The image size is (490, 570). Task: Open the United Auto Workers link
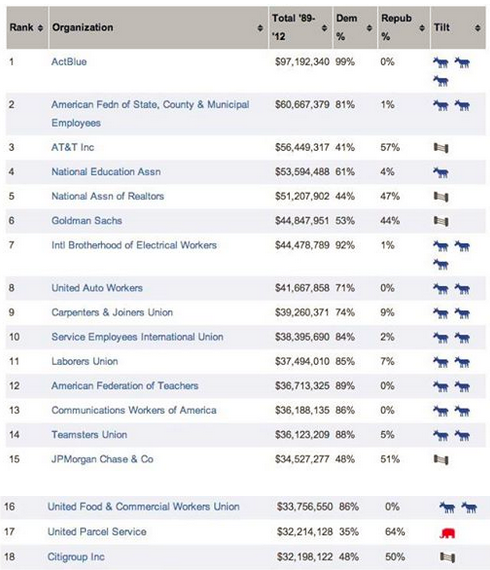pyautogui.click(x=97, y=288)
